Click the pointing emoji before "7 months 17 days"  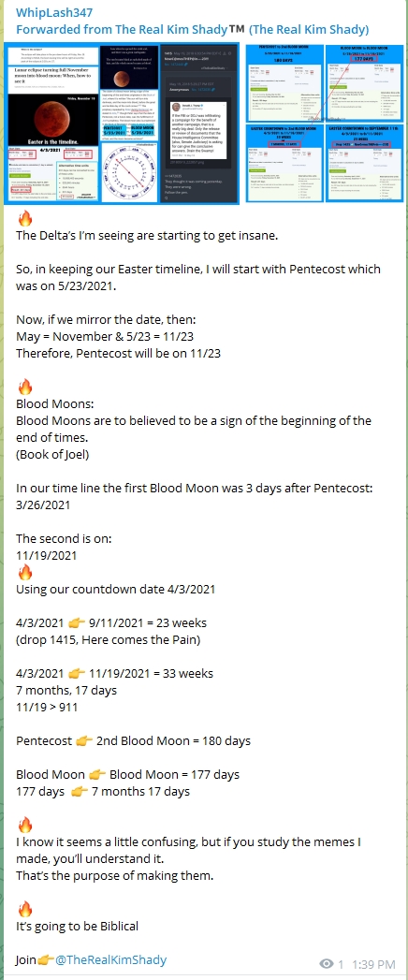point(79,792)
